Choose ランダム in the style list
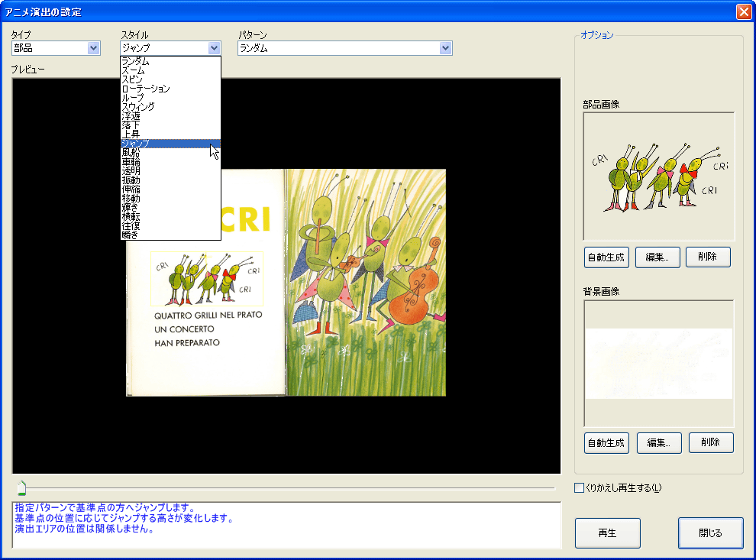756x560 pixels. 170,61
